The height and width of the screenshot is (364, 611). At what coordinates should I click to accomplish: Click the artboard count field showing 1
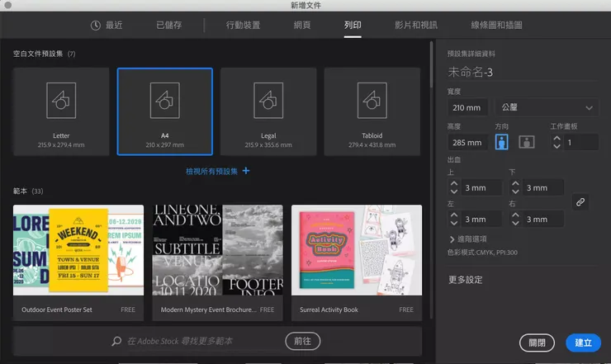click(x=581, y=143)
